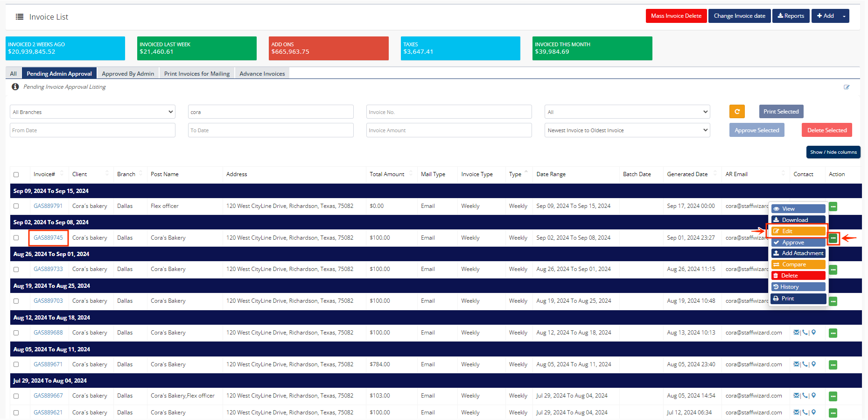Open invoice link GAS889733
Viewport: 868px width, 420px height.
48,269
